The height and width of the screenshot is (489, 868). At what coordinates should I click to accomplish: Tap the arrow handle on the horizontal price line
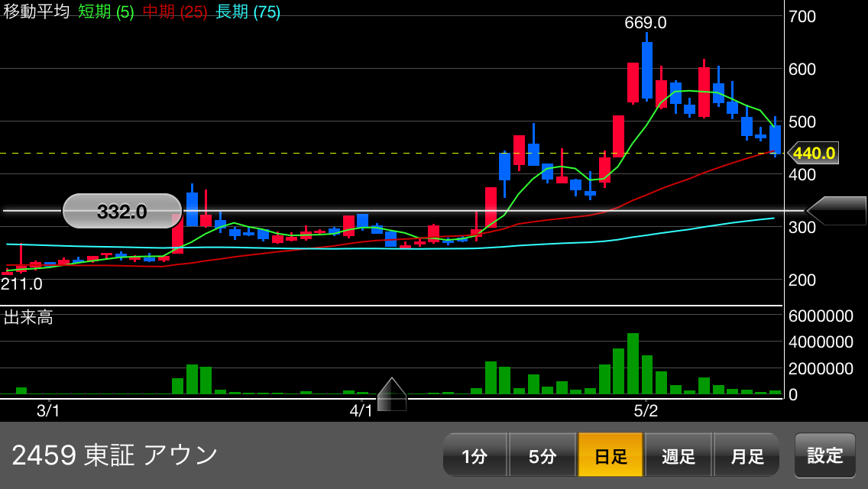coord(836,211)
